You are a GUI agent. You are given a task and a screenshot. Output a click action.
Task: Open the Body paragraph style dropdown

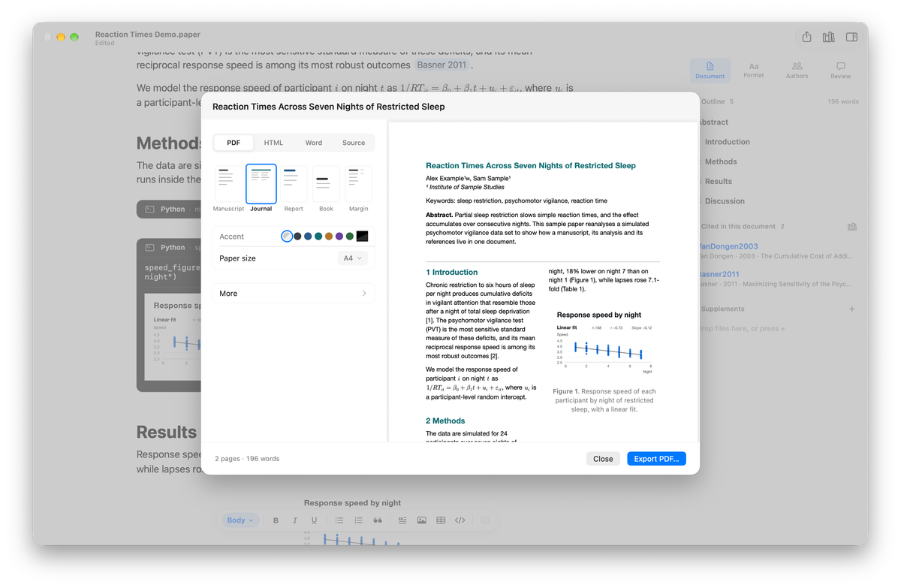click(x=241, y=520)
